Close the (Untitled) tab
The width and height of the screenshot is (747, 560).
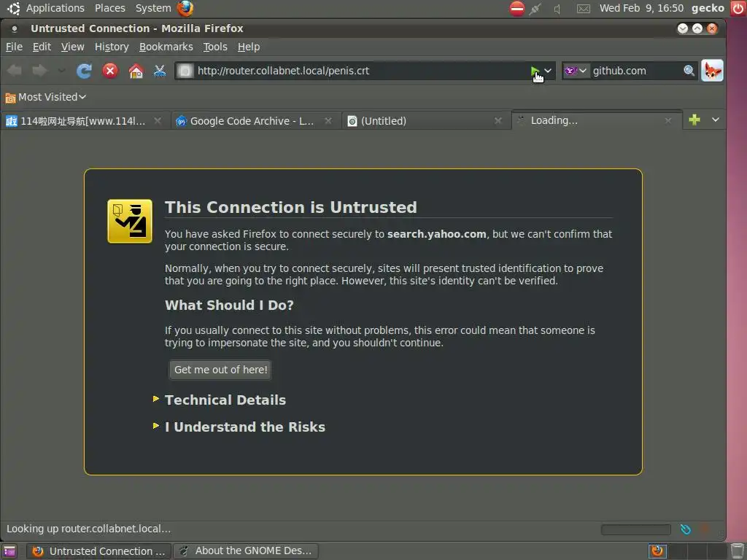(498, 121)
